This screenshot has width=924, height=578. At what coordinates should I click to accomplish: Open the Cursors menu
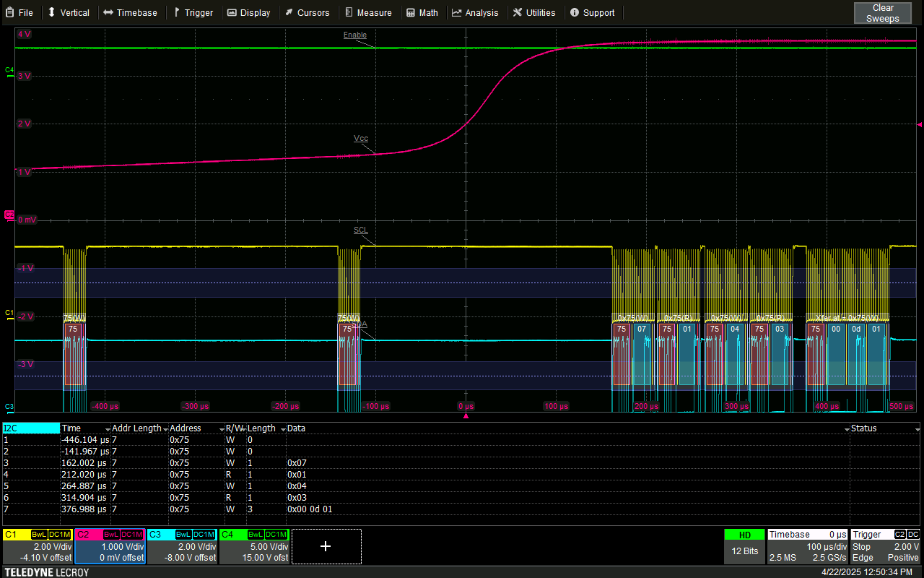(x=307, y=12)
